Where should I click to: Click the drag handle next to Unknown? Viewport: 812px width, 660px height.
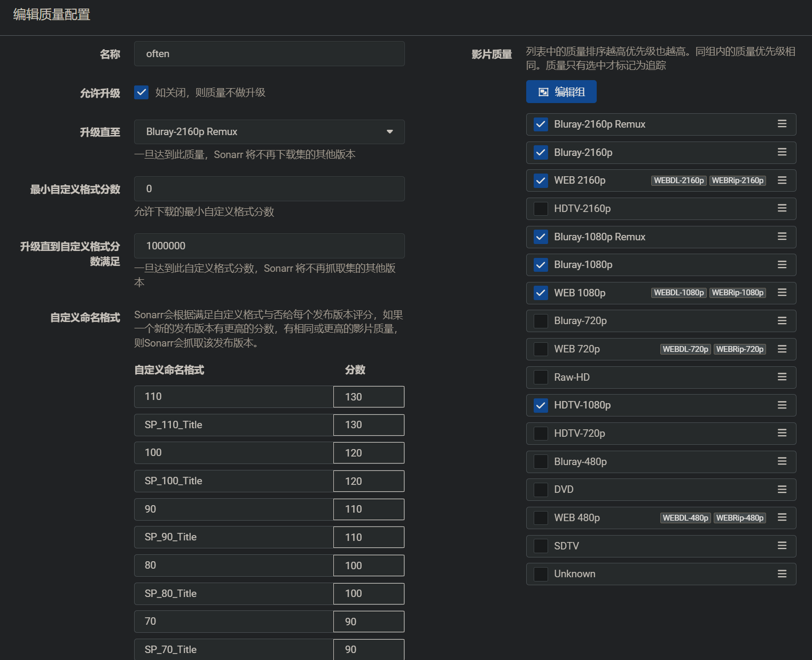pyautogui.click(x=782, y=574)
